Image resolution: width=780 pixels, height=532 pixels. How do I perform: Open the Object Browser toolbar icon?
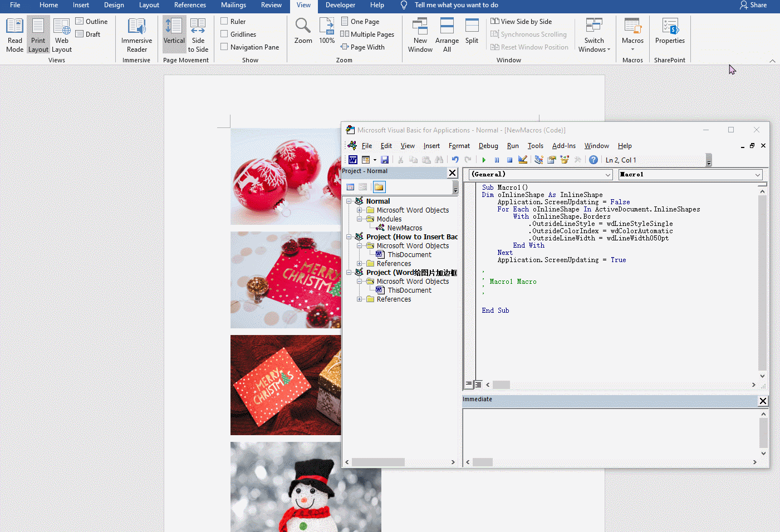point(565,160)
